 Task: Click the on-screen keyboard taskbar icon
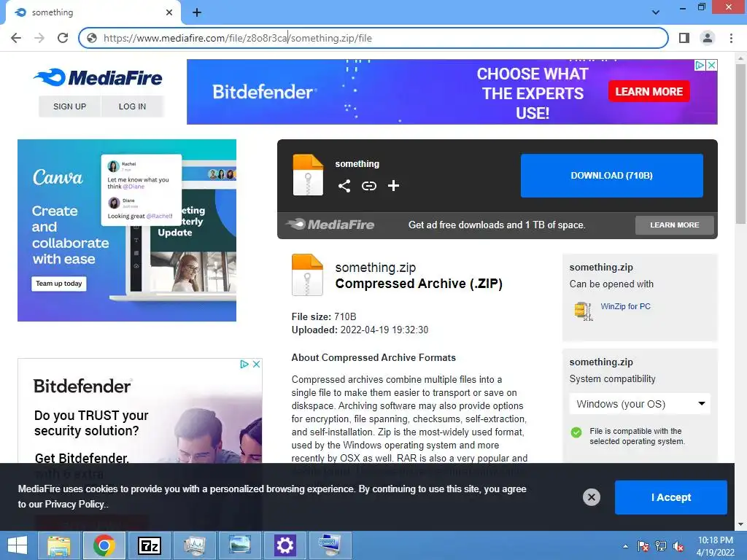coord(330,545)
